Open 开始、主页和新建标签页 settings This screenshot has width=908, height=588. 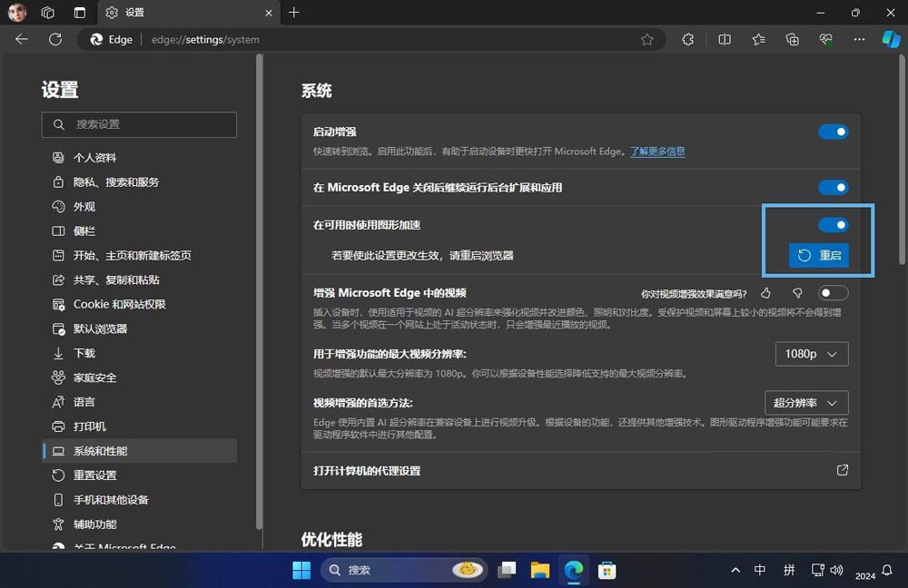pos(139,255)
